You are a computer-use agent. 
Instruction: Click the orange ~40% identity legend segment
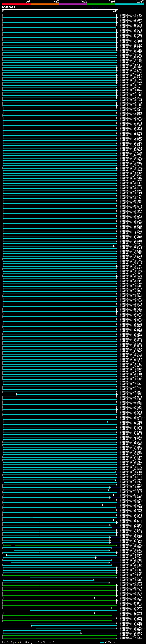45,4
